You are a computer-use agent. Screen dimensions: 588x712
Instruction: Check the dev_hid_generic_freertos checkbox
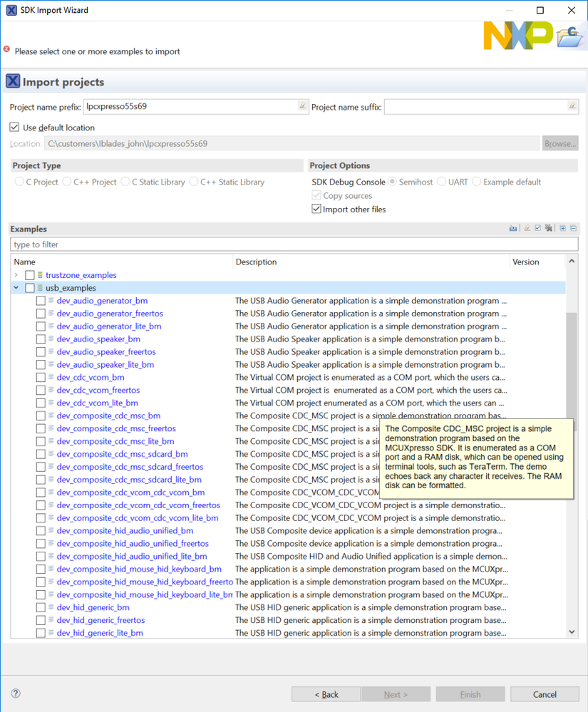(x=41, y=620)
